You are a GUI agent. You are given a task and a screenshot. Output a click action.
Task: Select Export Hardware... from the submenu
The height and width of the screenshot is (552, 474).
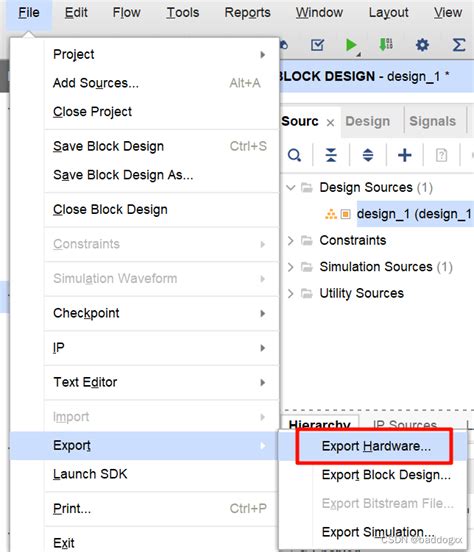pos(375,446)
